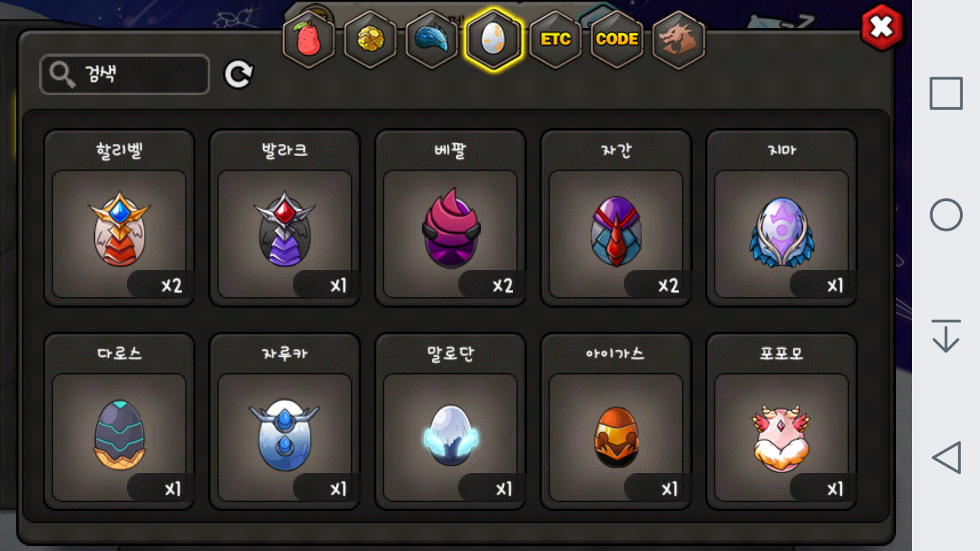The image size is (980, 551).
Task: Open the CODE tab
Action: pyautogui.click(x=617, y=39)
